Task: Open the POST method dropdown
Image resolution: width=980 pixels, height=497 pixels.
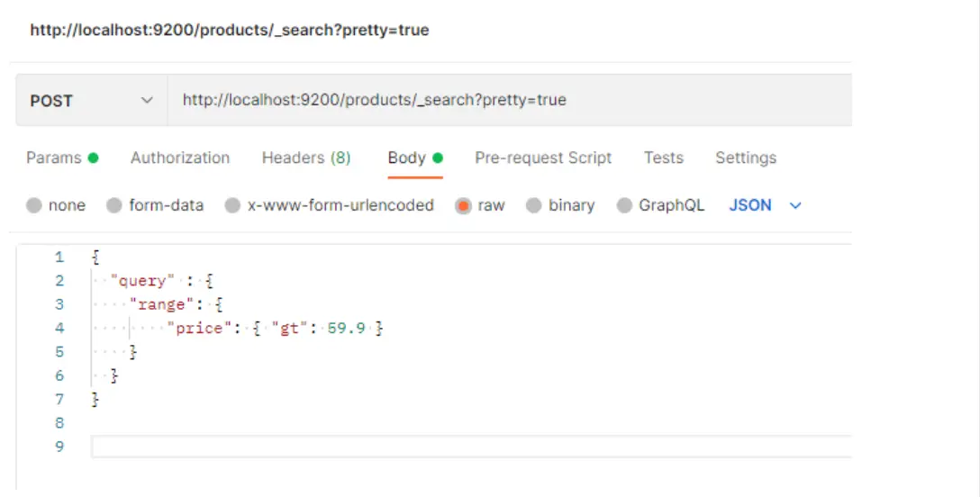Action: click(90, 101)
